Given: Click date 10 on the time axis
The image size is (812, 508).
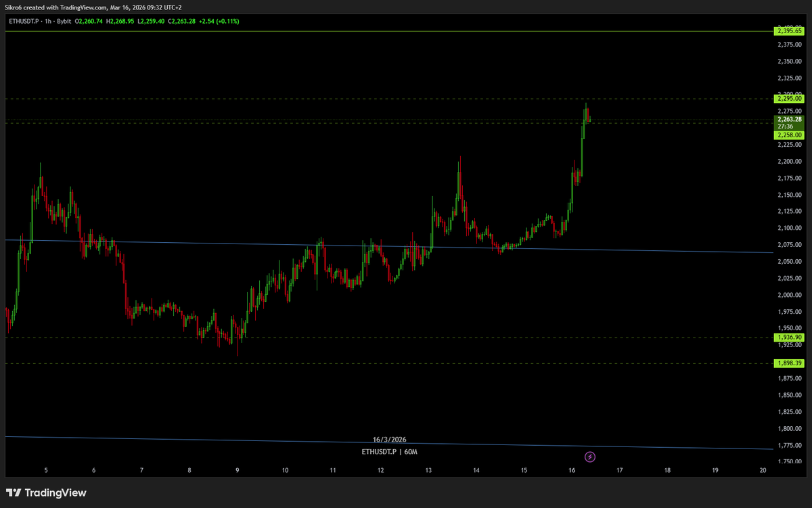Looking at the screenshot, I should (285, 470).
